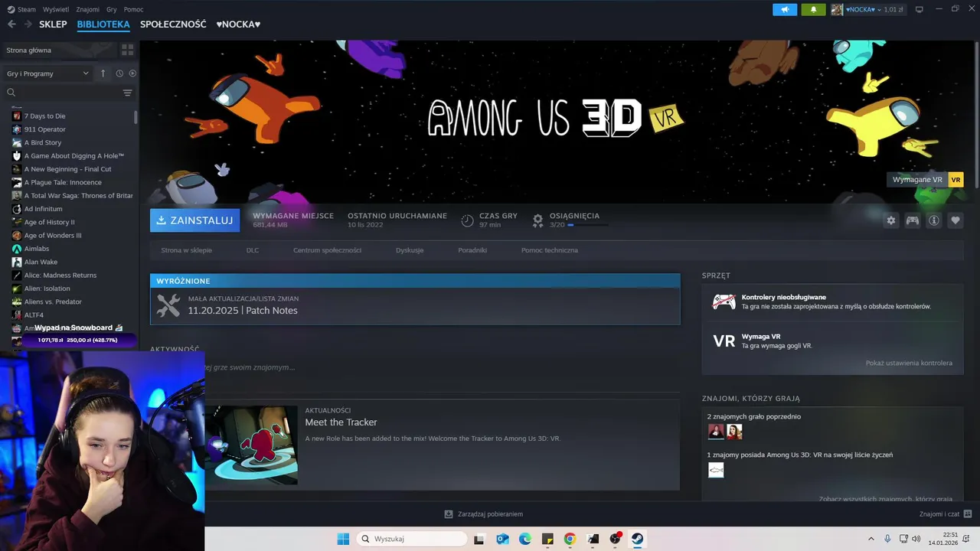The height and width of the screenshot is (551, 980).
Task: Open the announcements megaphone icon
Action: coord(785,9)
